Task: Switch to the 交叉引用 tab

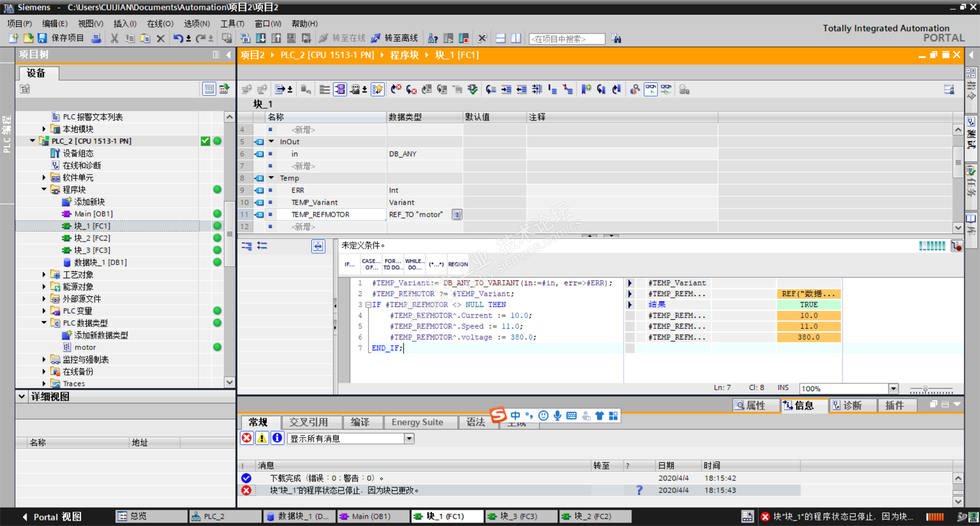Action: (x=308, y=422)
